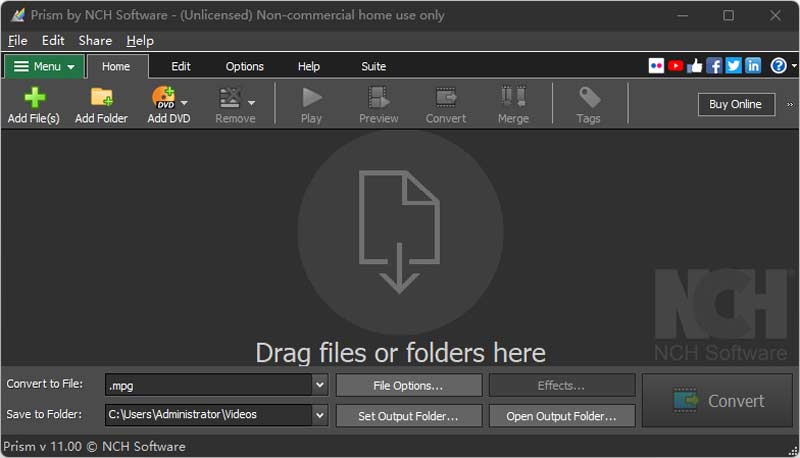Open the Facebook share icon
This screenshot has width=800, height=458.
click(x=714, y=66)
